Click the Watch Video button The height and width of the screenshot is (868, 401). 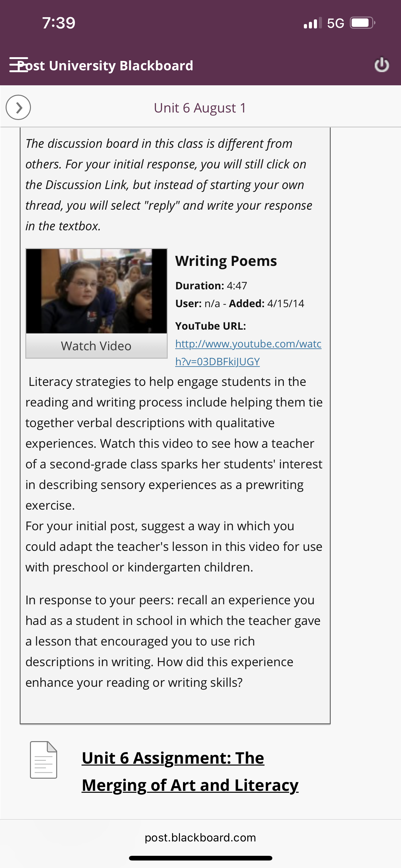pyautogui.click(x=96, y=346)
